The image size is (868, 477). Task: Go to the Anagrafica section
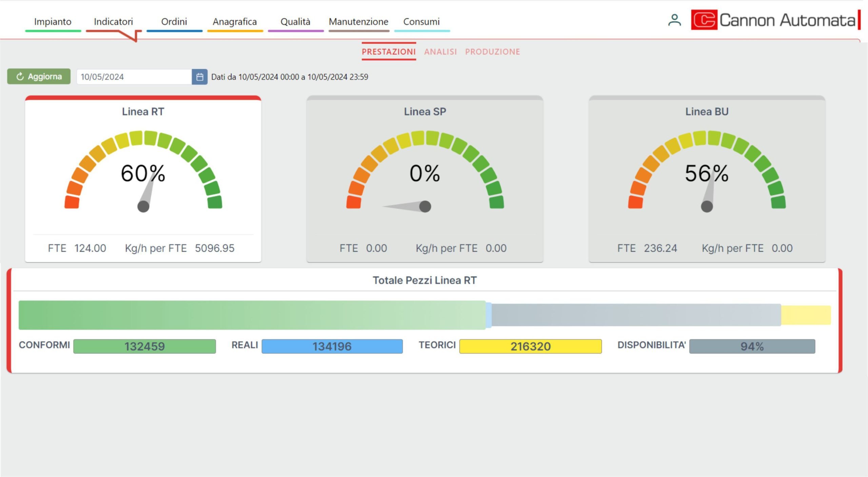click(x=235, y=22)
